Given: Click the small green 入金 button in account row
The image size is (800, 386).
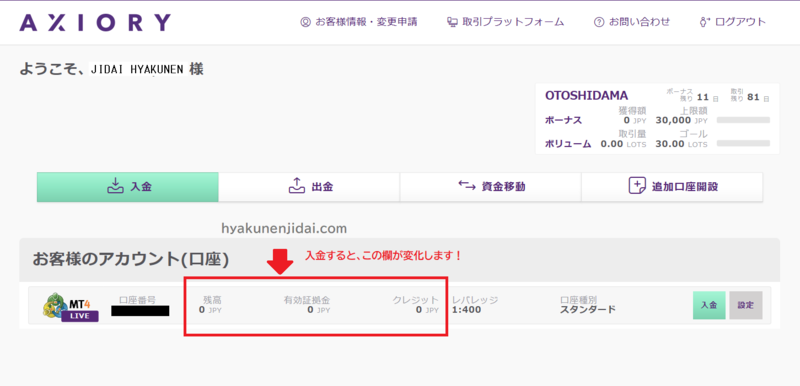Looking at the screenshot, I should [709, 305].
